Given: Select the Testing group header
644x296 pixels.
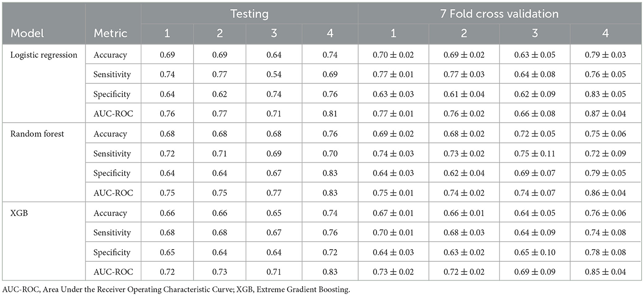Looking at the screenshot, I should 249,14.
